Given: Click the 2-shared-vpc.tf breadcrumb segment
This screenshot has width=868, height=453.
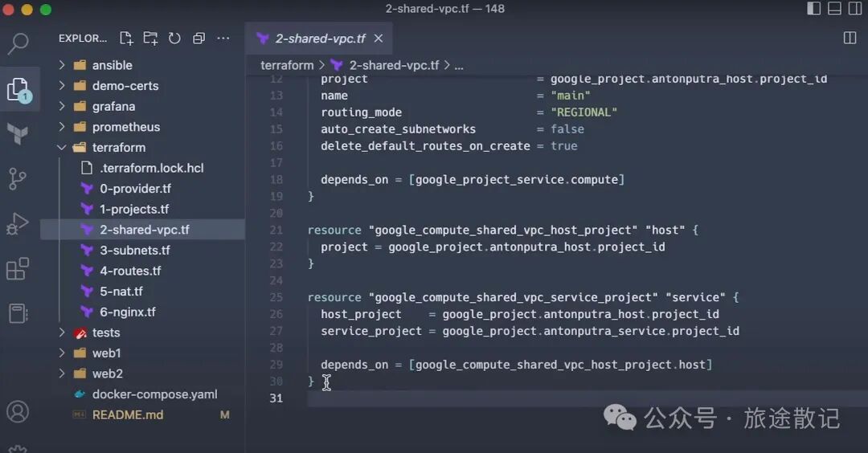Looking at the screenshot, I should point(394,65).
